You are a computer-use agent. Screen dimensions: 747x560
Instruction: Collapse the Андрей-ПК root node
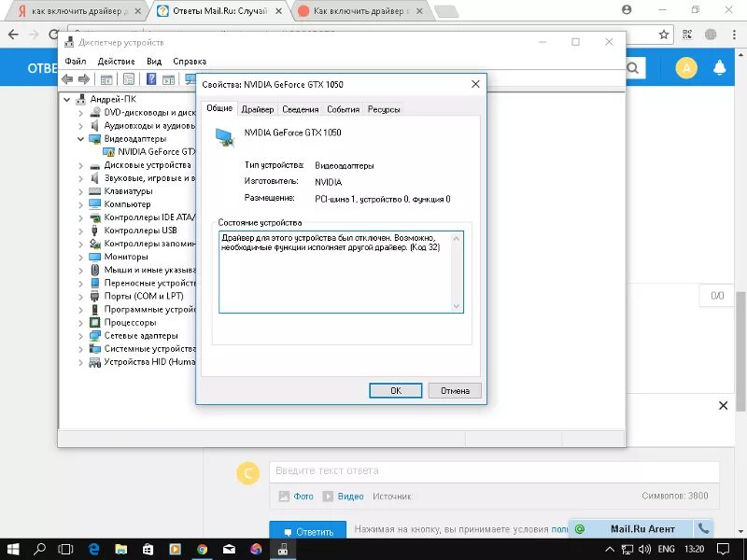coord(66,100)
